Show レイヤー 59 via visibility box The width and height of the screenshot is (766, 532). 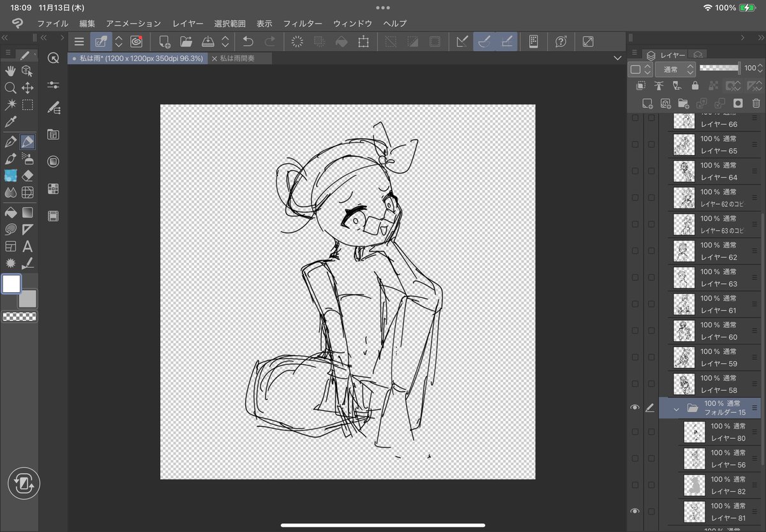[635, 357]
